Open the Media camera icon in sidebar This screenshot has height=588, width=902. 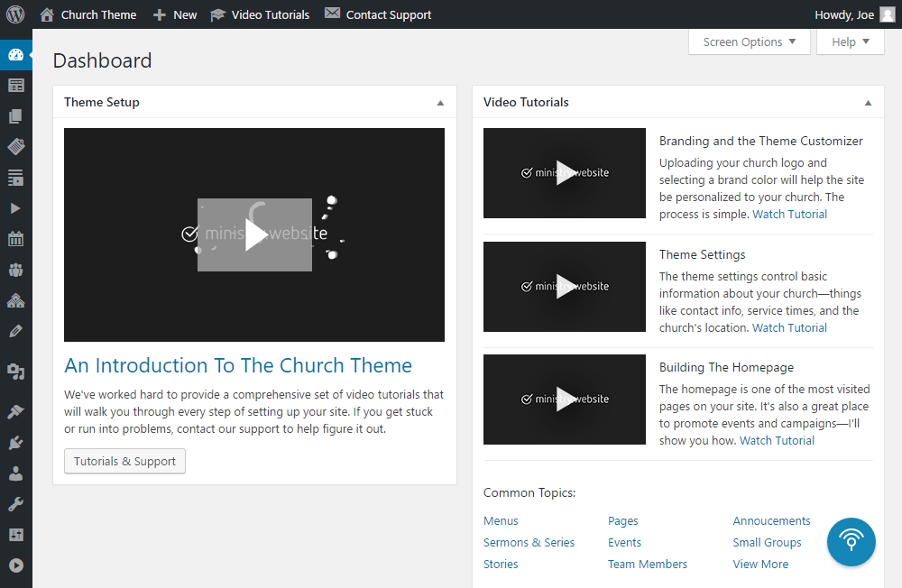[x=15, y=371]
